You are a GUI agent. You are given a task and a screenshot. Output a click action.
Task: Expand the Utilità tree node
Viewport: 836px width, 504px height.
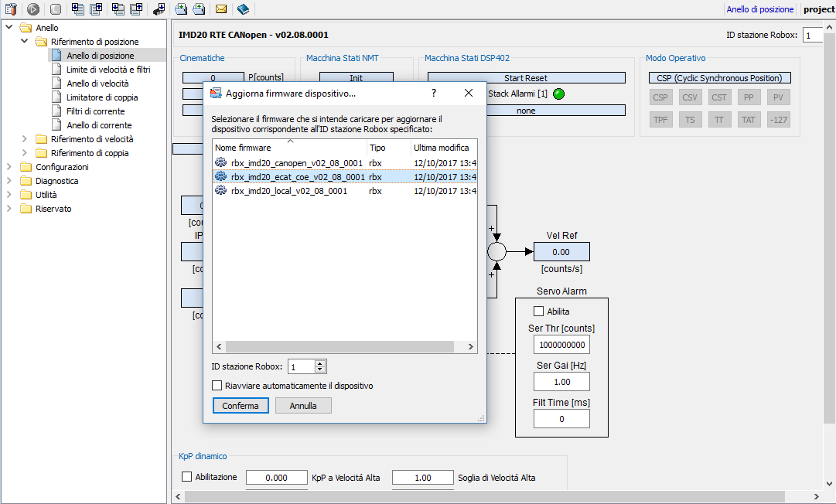click(9, 194)
